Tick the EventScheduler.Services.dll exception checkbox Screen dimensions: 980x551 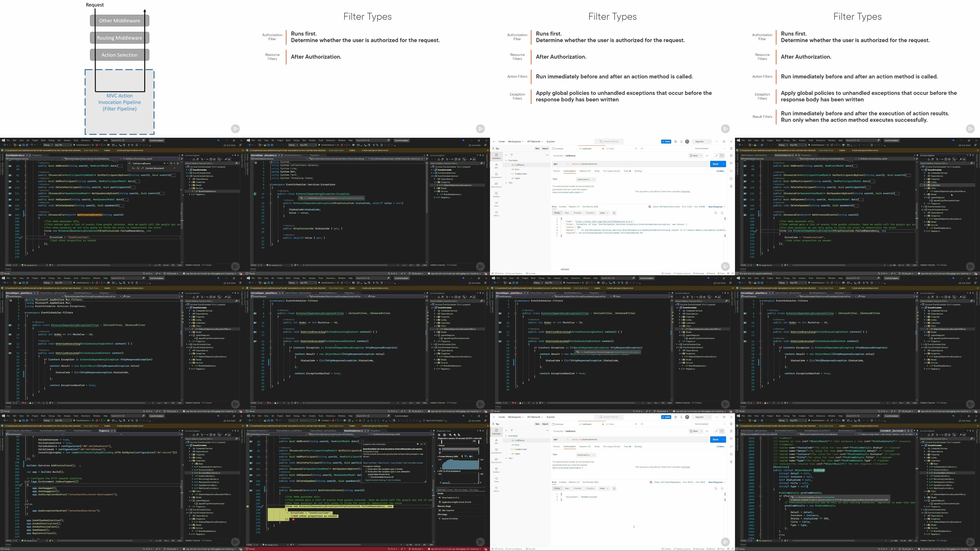coord(369,477)
